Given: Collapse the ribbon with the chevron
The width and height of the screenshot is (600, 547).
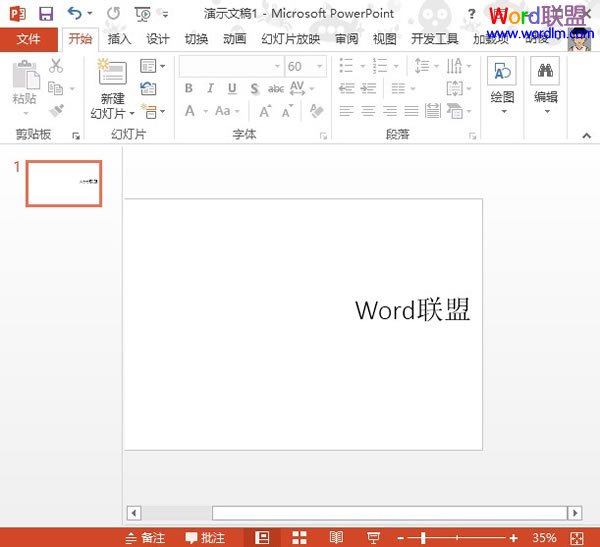Looking at the screenshot, I should click(x=586, y=136).
